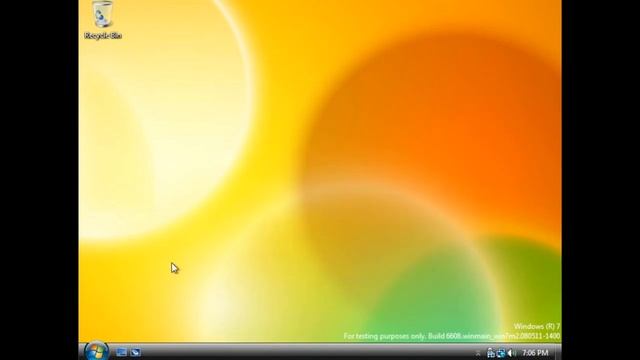Image resolution: width=640 pixels, height=360 pixels.
Task: Click the second quick launch icon
Action: (136, 352)
